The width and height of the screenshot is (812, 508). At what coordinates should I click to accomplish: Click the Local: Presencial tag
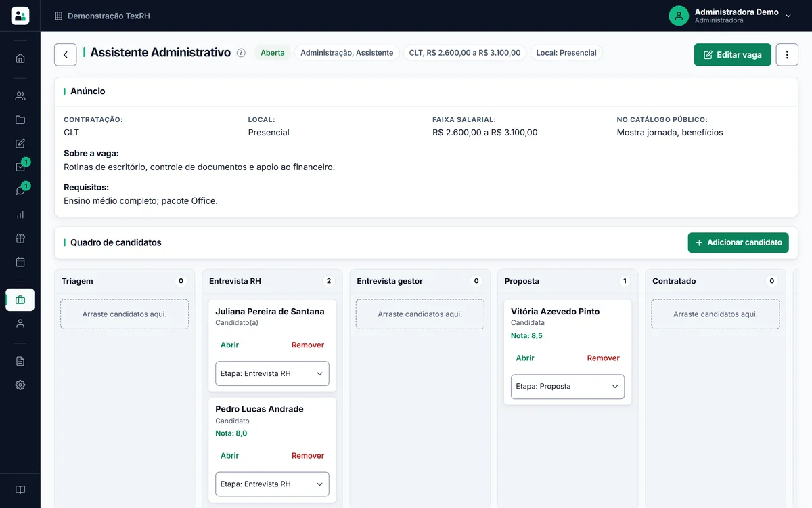click(x=566, y=53)
